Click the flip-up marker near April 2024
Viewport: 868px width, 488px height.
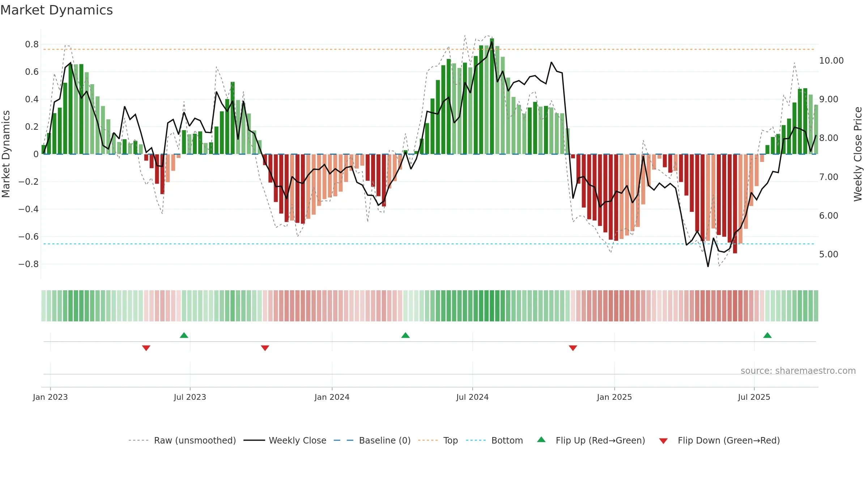pos(405,335)
